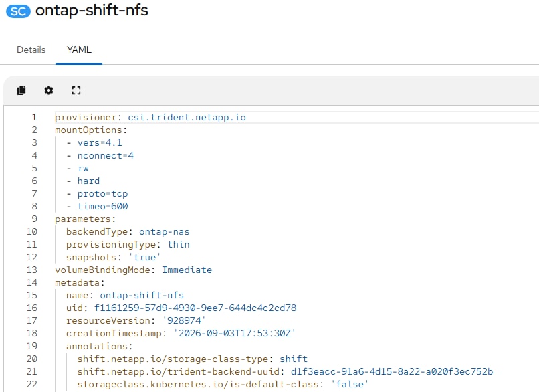The image size is (539, 392).
Task: Click the uid value f1161259-57d9
Action: 195,308
